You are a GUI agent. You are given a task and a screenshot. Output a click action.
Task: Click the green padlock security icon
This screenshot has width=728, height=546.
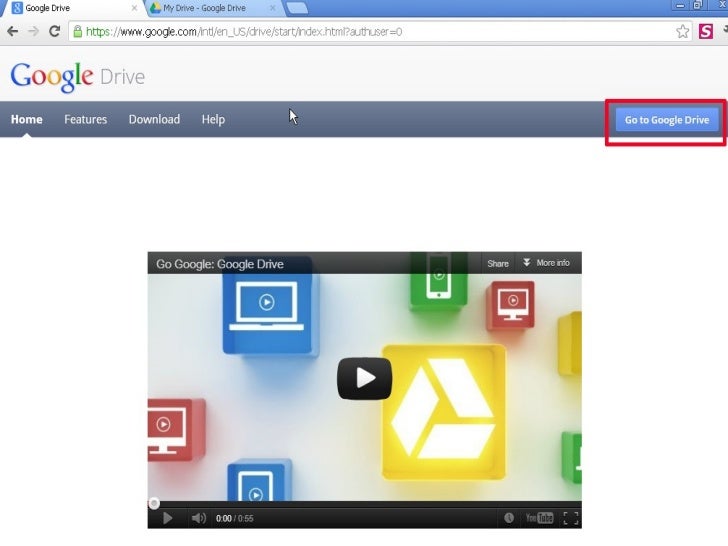point(78,31)
